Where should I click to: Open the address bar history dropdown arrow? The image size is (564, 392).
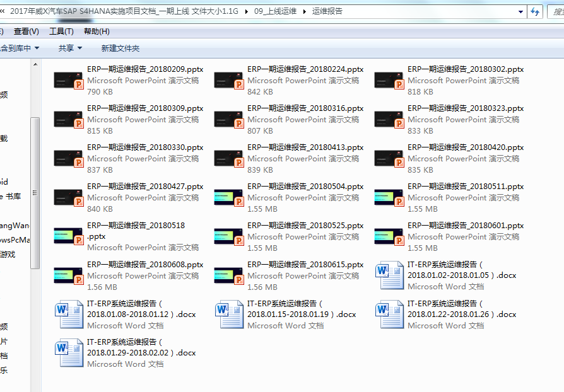pos(520,11)
